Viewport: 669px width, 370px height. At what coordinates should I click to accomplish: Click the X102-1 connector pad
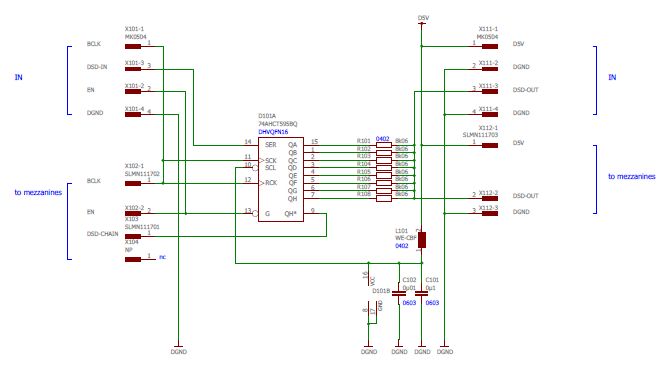click(133, 184)
